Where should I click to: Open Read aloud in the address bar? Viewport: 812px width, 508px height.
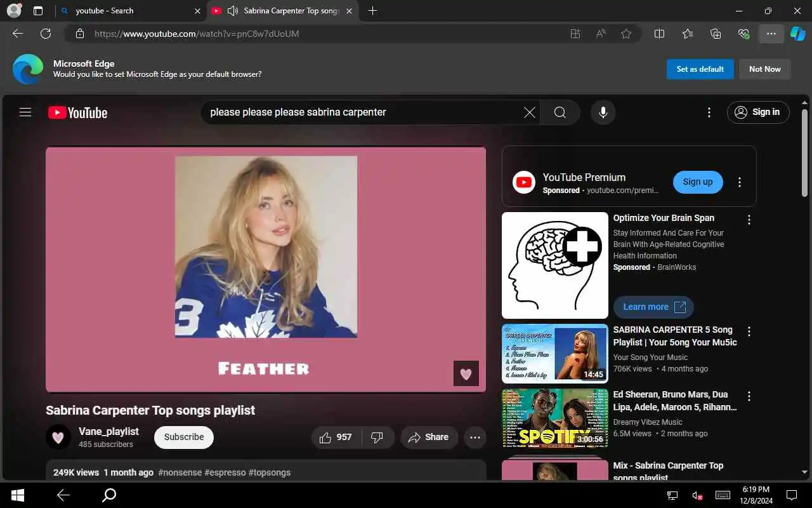(601, 34)
